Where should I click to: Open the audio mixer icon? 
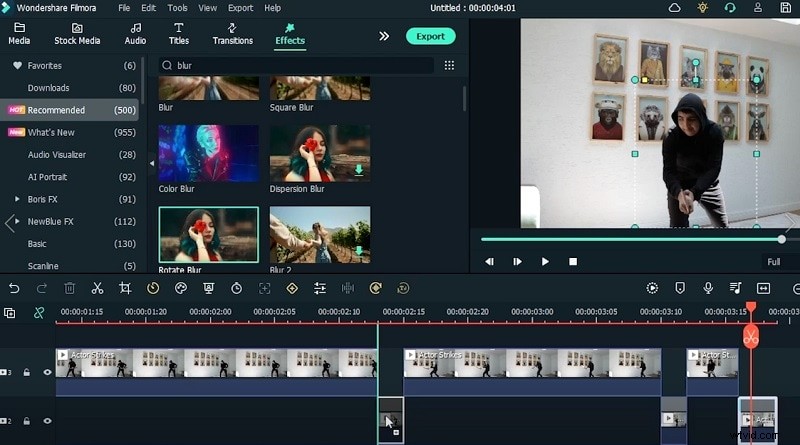pos(735,288)
